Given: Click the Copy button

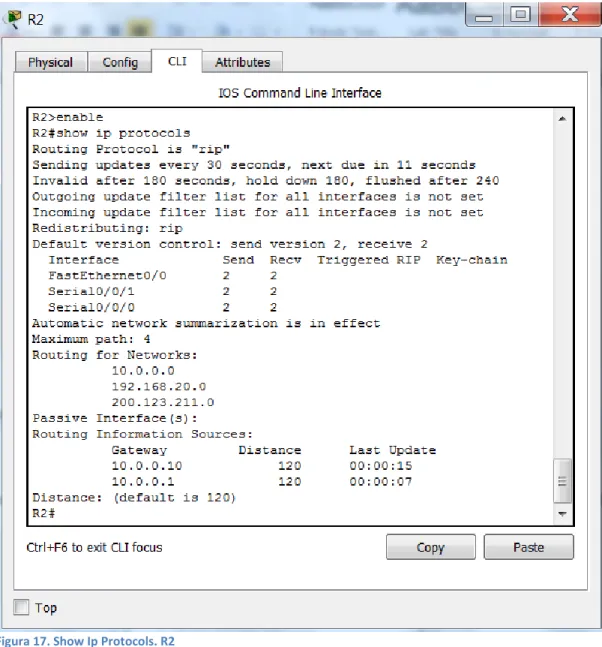Looking at the screenshot, I should point(430,547).
